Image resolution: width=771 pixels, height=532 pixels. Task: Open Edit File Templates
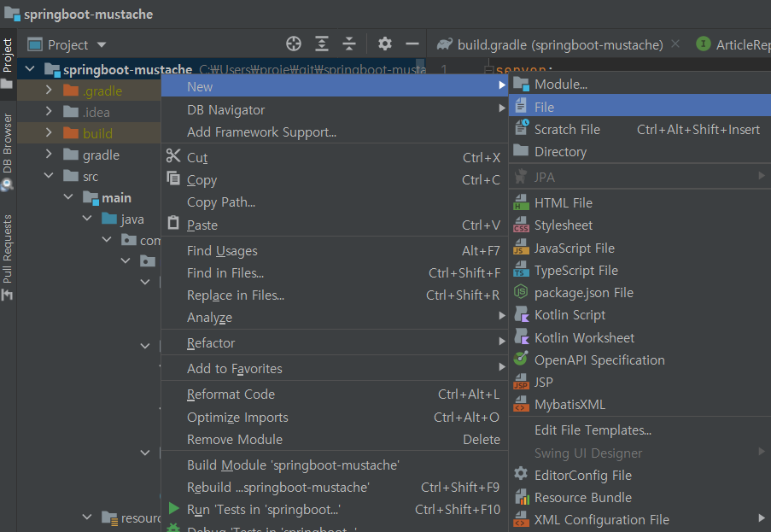640,430
